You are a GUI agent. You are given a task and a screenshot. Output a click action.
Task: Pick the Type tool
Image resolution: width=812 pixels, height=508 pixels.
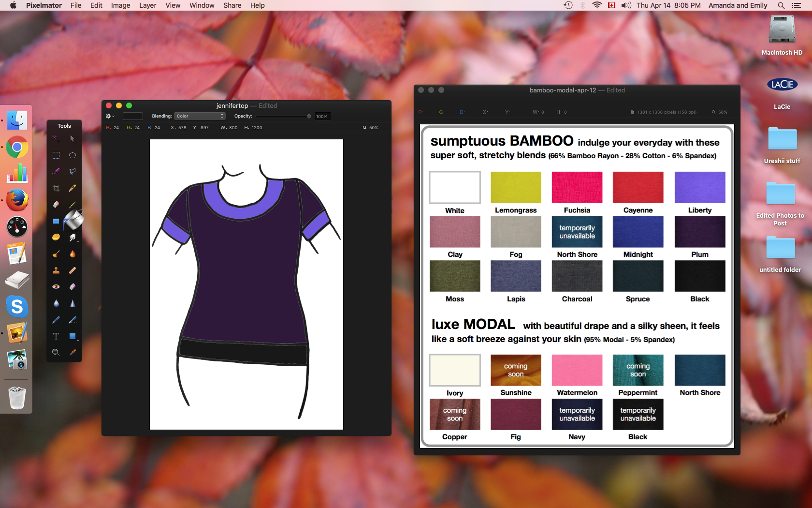tap(56, 336)
